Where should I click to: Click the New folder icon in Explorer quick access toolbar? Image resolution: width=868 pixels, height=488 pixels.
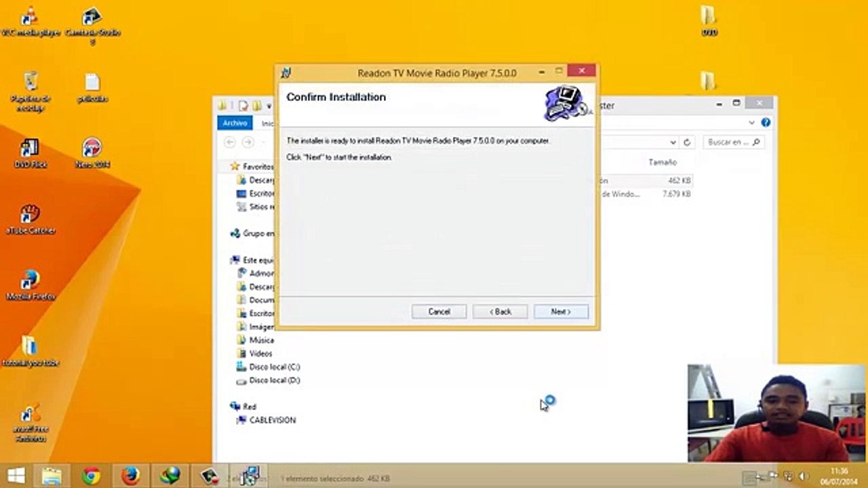[x=256, y=106]
